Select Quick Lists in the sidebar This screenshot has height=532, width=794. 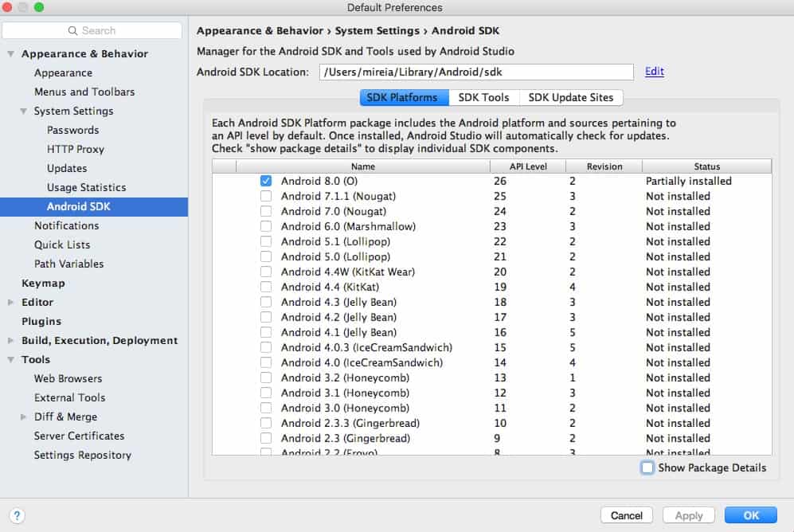tap(62, 245)
